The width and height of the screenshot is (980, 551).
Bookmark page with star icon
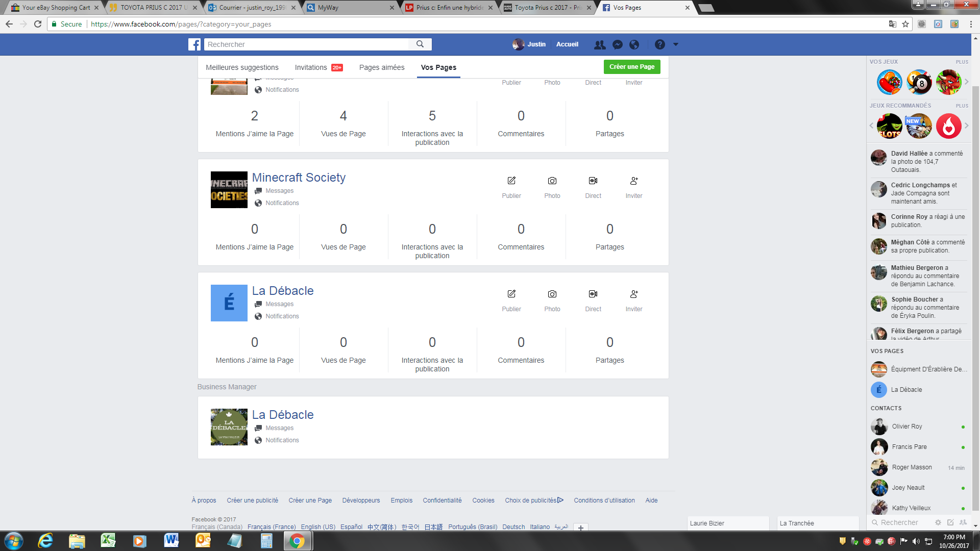905,24
